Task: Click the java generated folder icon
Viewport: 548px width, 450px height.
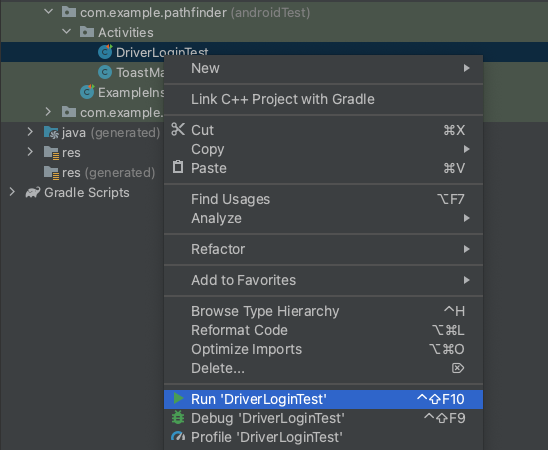Action: (51, 132)
